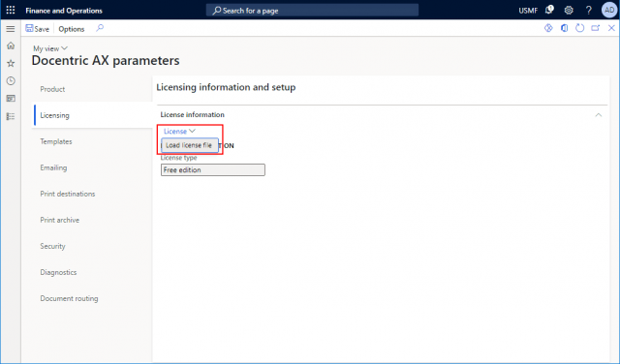Open the My view dropdown
620x364 pixels.
click(x=50, y=48)
